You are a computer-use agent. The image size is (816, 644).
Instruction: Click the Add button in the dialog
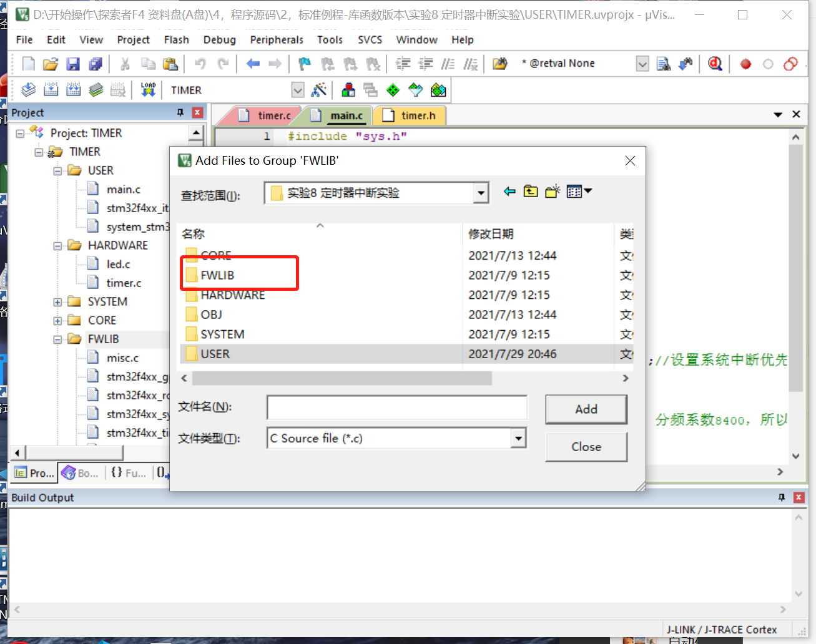(x=586, y=409)
